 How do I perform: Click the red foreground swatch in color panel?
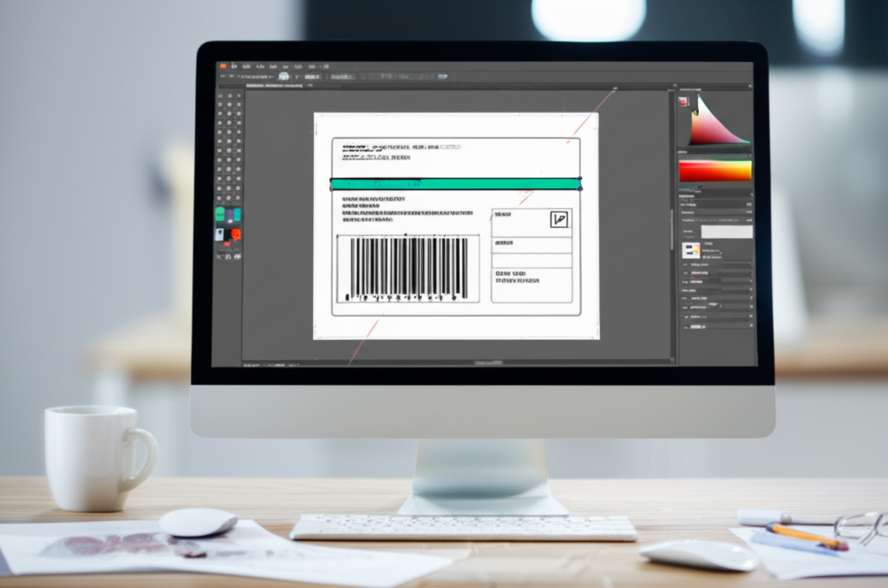coord(683,101)
